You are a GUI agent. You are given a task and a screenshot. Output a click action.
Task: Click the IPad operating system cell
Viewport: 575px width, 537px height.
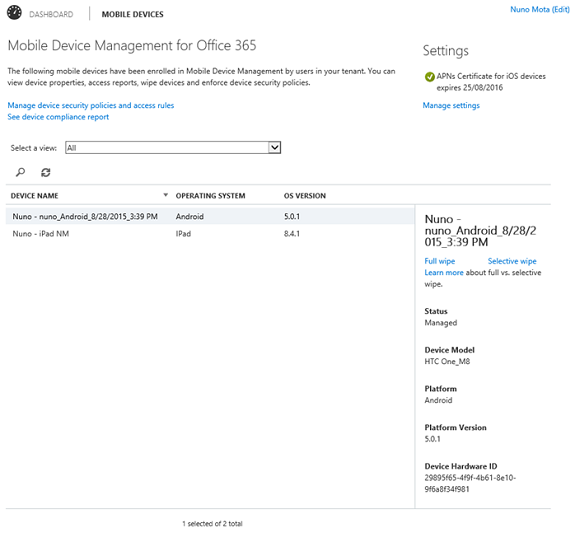coord(183,234)
